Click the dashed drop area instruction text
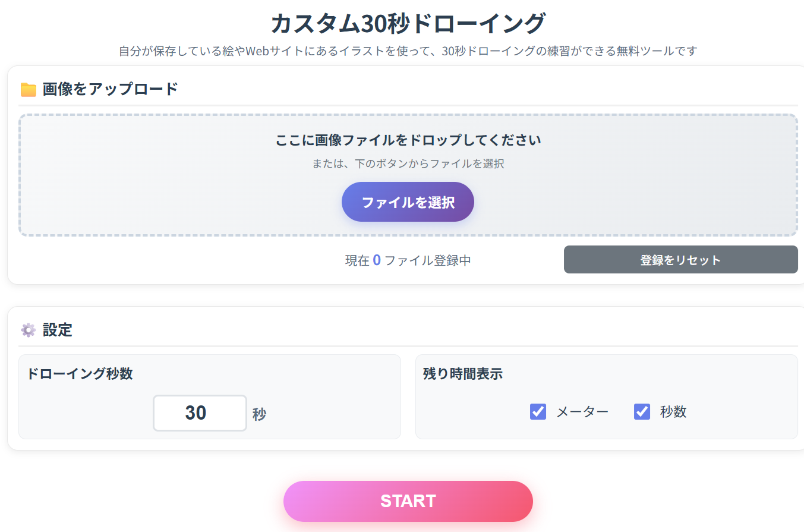The height and width of the screenshot is (532, 804). [x=408, y=140]
